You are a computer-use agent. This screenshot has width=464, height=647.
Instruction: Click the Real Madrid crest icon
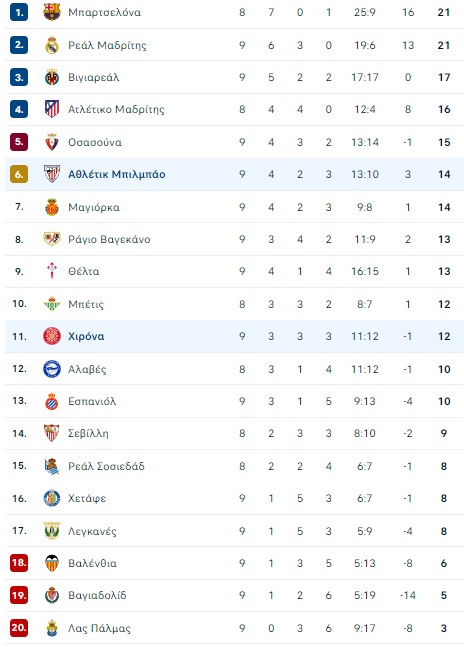click(52, 45)
